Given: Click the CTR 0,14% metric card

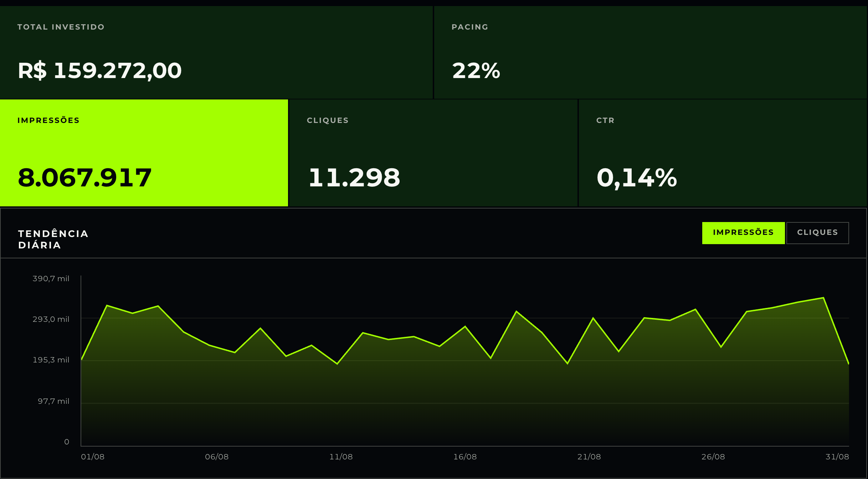Looking at the screenshot, I should pos(723,153).
